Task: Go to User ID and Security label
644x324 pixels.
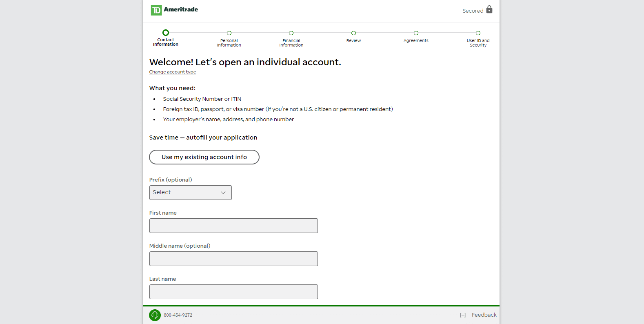Action: click(478, 43)
